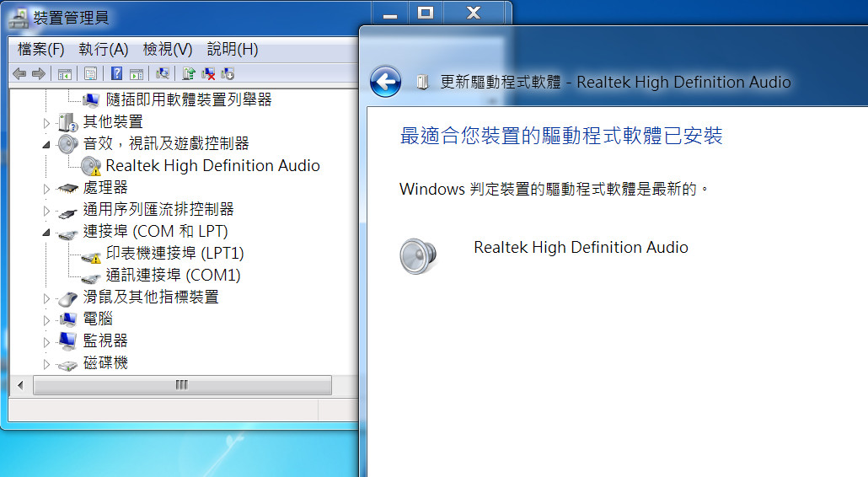Viewport: 868px width, 477px height.
Task: Click the horizontal scrollbar thumb in Device Manager
Action: click(x=182, y=385)
